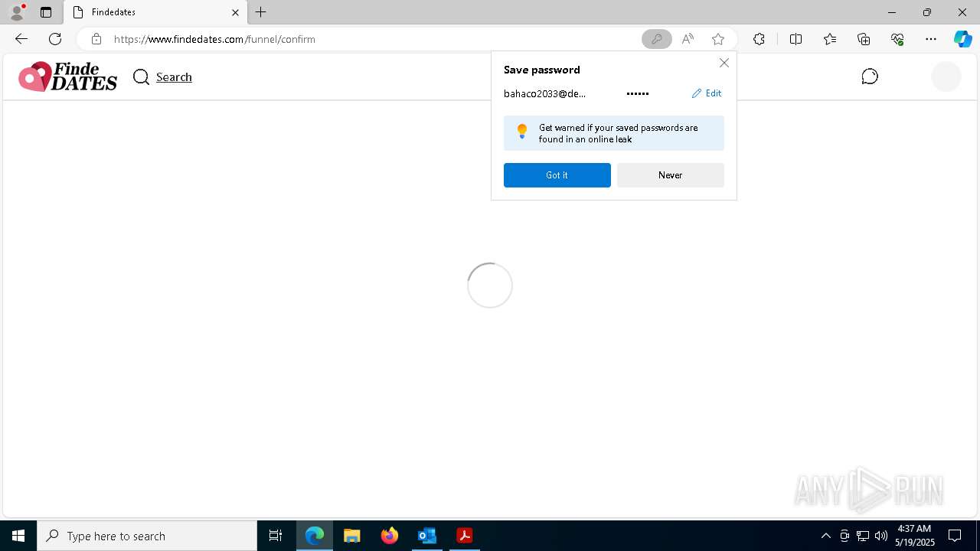This screenshot has width=980, height=551.
Task: Open Collections panel
Action: 864,39
